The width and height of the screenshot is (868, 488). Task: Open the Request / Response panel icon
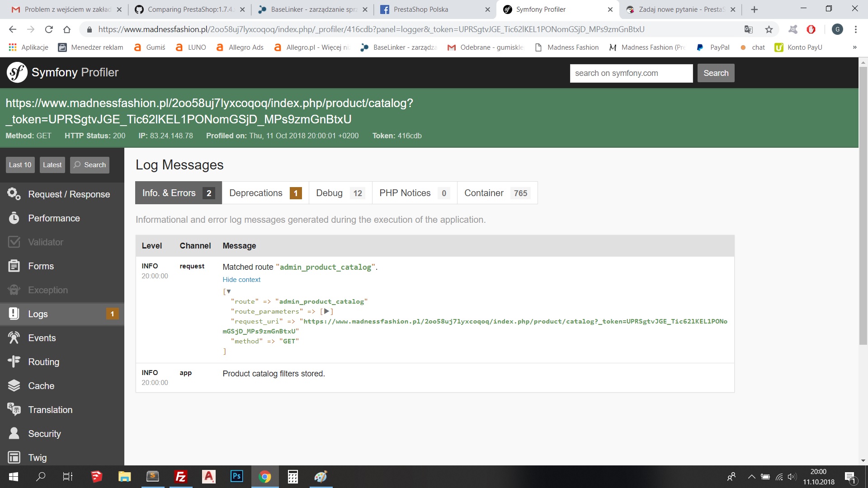[14, 194]
